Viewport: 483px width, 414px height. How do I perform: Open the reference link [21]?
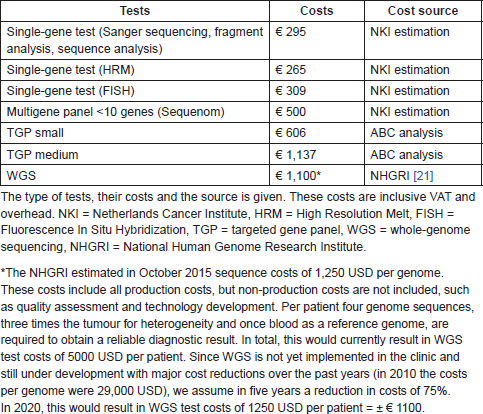click(423, 175)
